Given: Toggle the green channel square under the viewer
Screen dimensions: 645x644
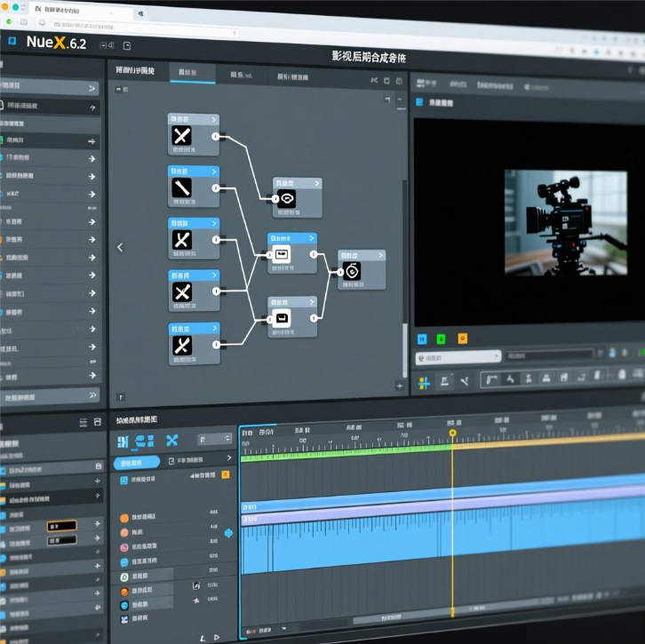Looking at the screenshot, I should tap(442, 338).
